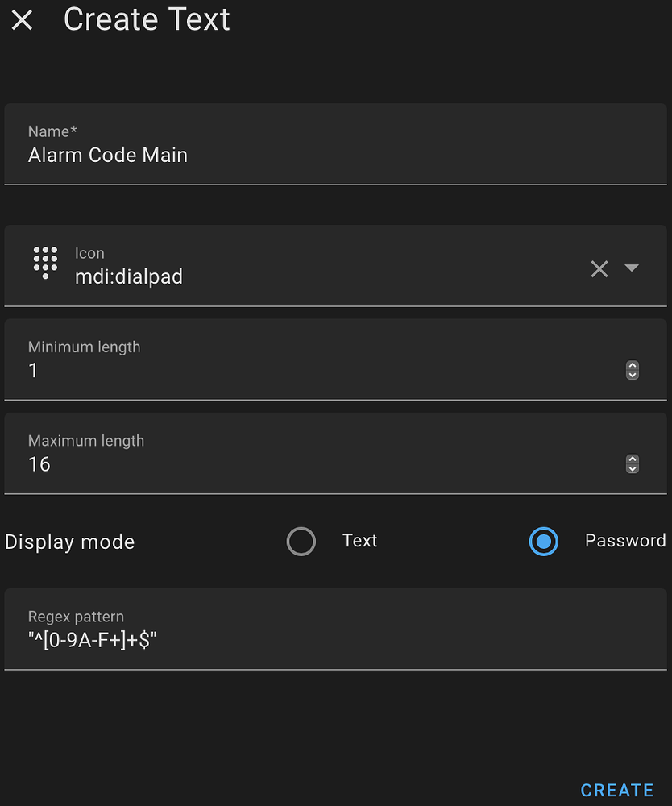Viewport: 672px width, 806px height.
Task: Increment Maximum length using the up arrow
Action: [632, 459]
